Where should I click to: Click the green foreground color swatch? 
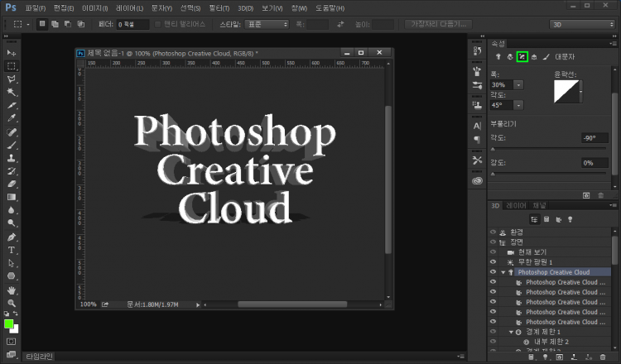[9, 324]
